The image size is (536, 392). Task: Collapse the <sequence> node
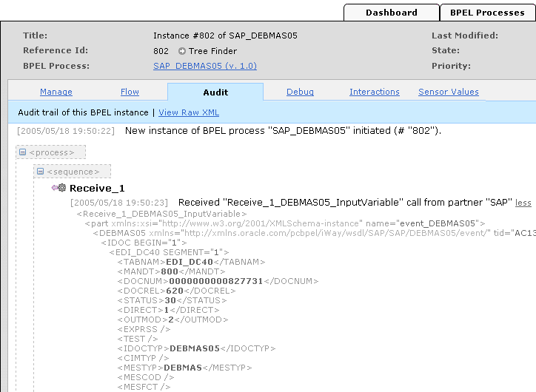pyautogui.click(x=40, y=171)
